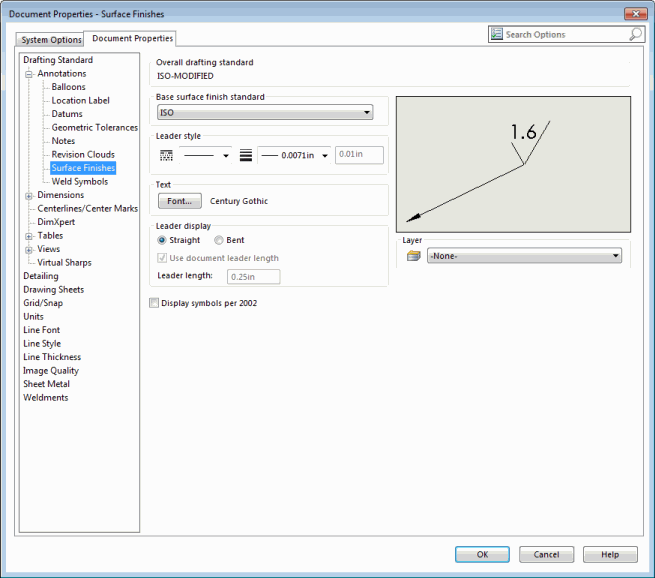655x578 pixels.
Task: Enable Display symbols per 2002
Action: click(x=154, y=303)
